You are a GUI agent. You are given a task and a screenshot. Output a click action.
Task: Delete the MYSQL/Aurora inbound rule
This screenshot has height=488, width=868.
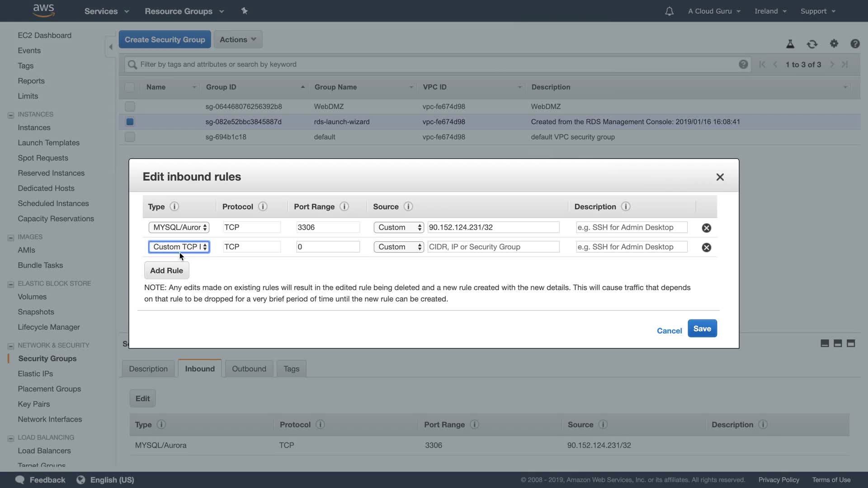point(706,228)
